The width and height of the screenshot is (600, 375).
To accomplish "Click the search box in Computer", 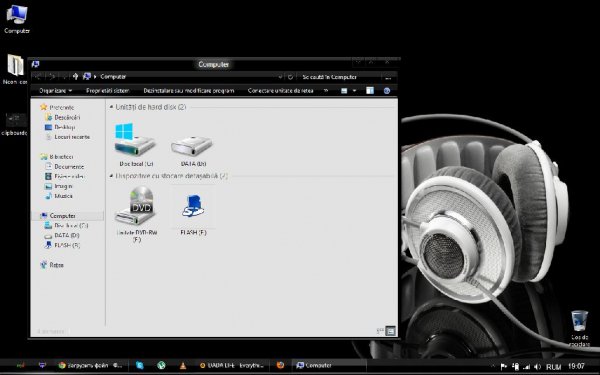I will click(x=341, y=77).
